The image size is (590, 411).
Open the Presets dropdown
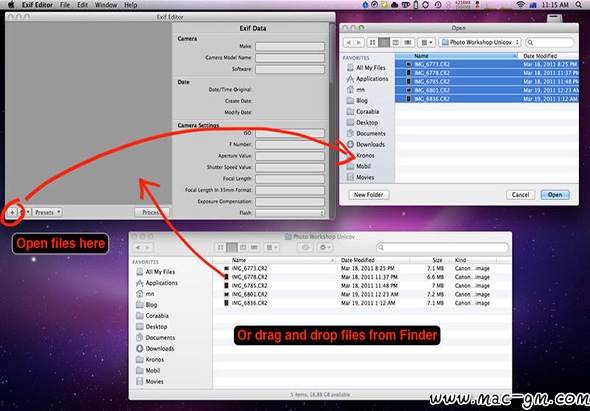pos(47,213)
